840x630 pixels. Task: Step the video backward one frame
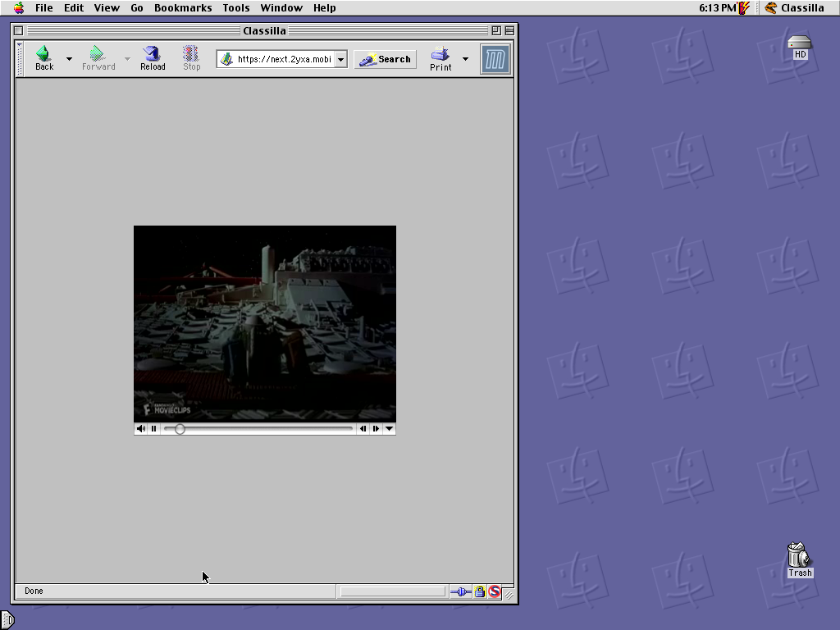click(x=363, y=428)
